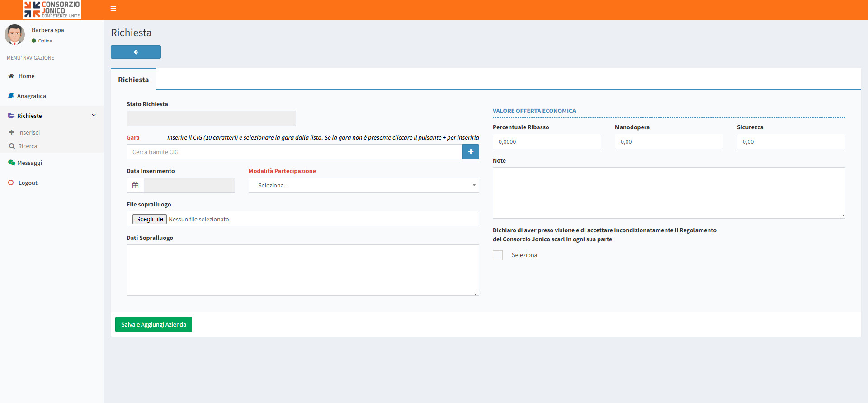The image size is (868, 403).
Task: Open Home from the sidebar
Action: coord(26,76)
